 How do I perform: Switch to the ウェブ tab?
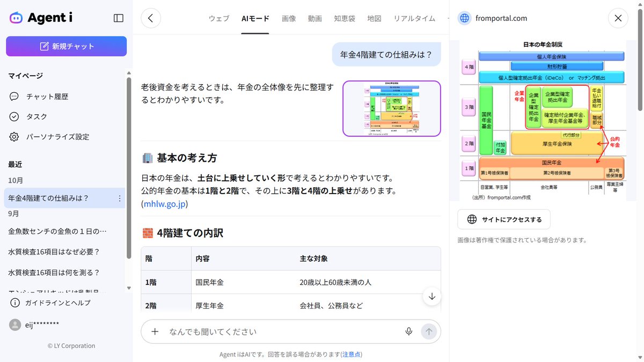click(x=219, y=18)
